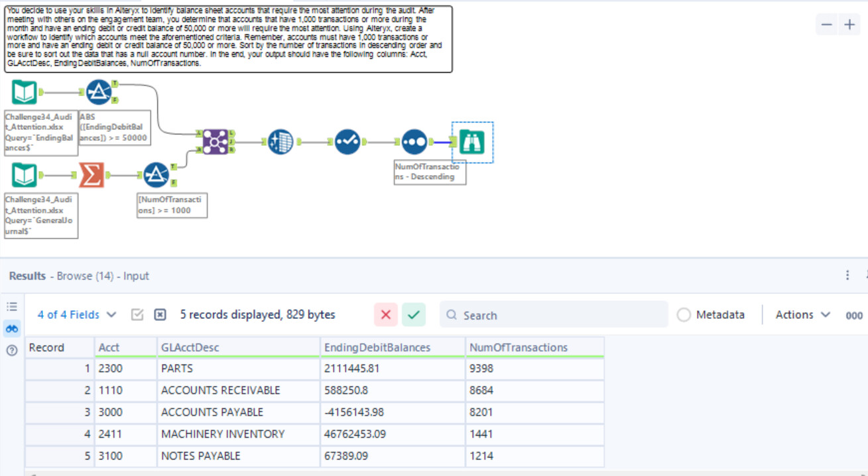Image resolution: width=868 pixels, height=476 pixels.
Task: Select the Sort tool node
Action: [x=414, y=142]
